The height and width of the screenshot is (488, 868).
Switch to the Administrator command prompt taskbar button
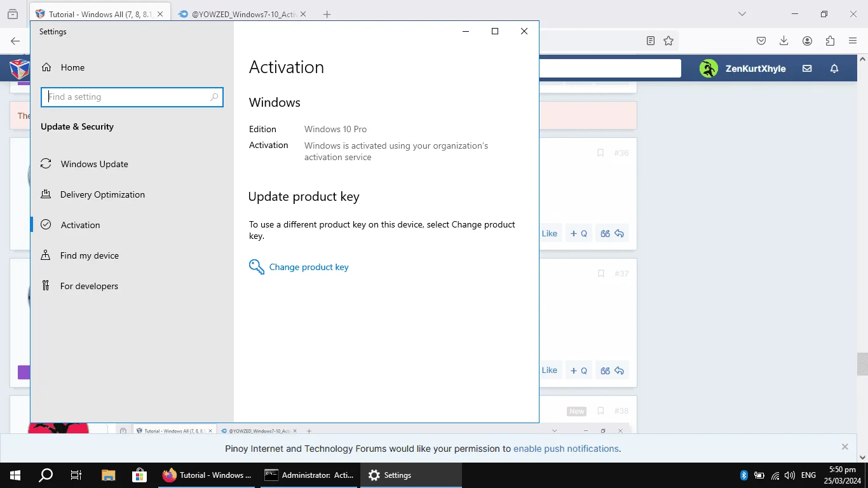(309, 475)
